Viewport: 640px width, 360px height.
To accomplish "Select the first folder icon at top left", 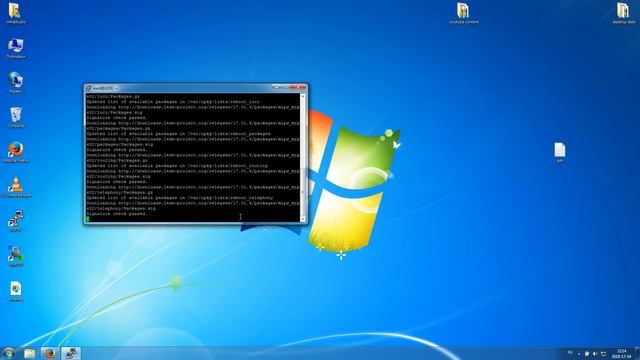I will (16, 13).
